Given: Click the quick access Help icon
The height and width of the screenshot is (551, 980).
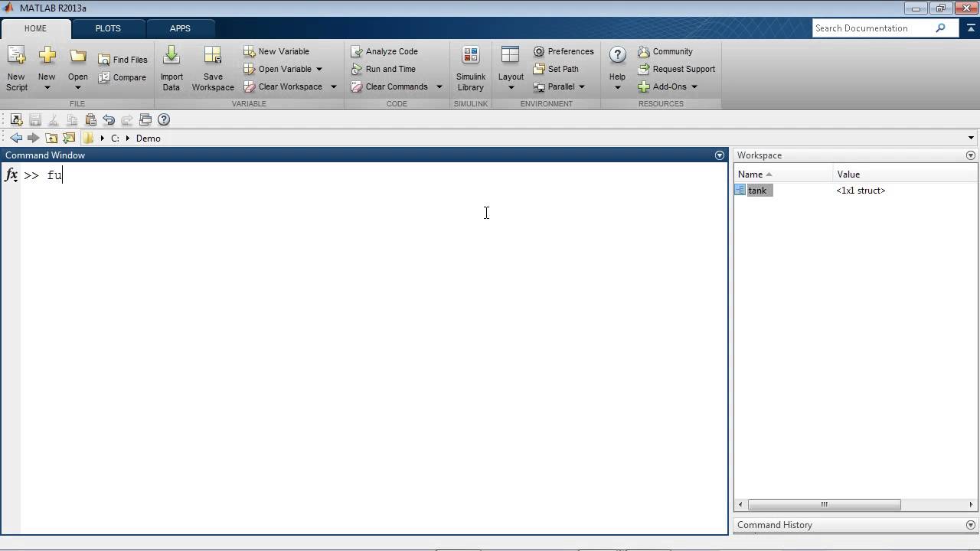Looking at the screenshot, I should click(163, 119).
